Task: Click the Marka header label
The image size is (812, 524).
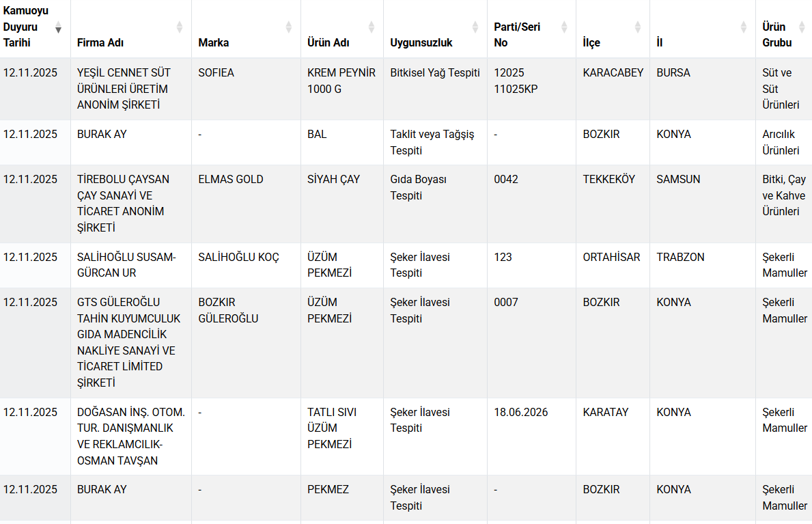Action: coord(214,42)
